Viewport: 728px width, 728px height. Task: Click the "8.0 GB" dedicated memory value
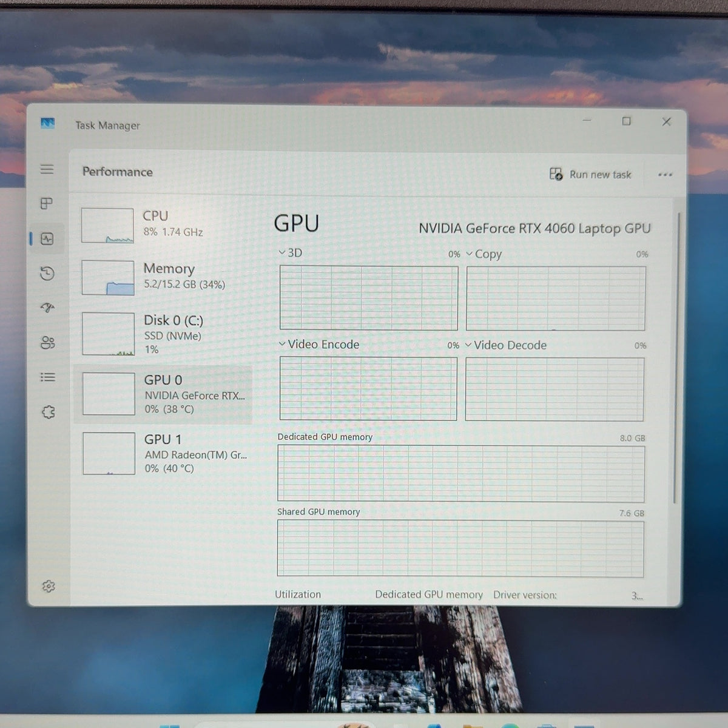[632, 438]
